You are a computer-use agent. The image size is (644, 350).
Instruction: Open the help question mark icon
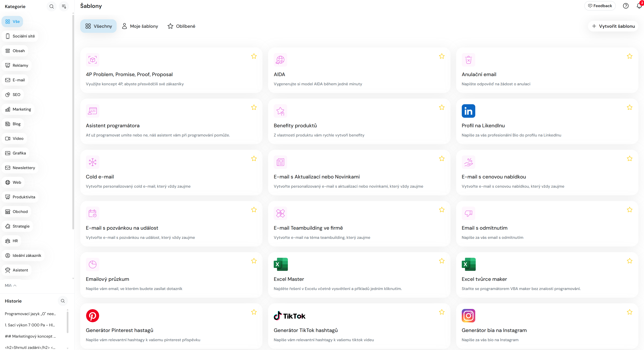pos(625,6)
